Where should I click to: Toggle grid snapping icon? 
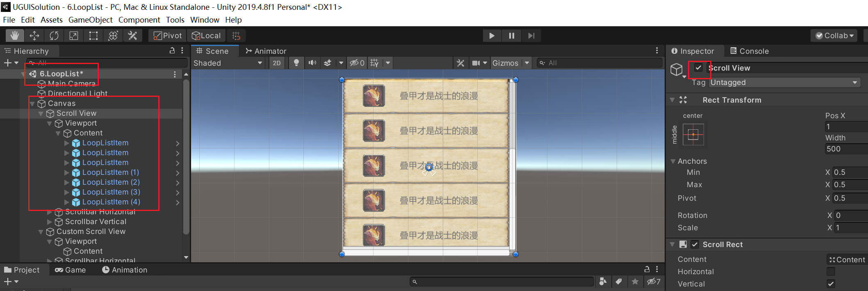[x=236, y=36]
